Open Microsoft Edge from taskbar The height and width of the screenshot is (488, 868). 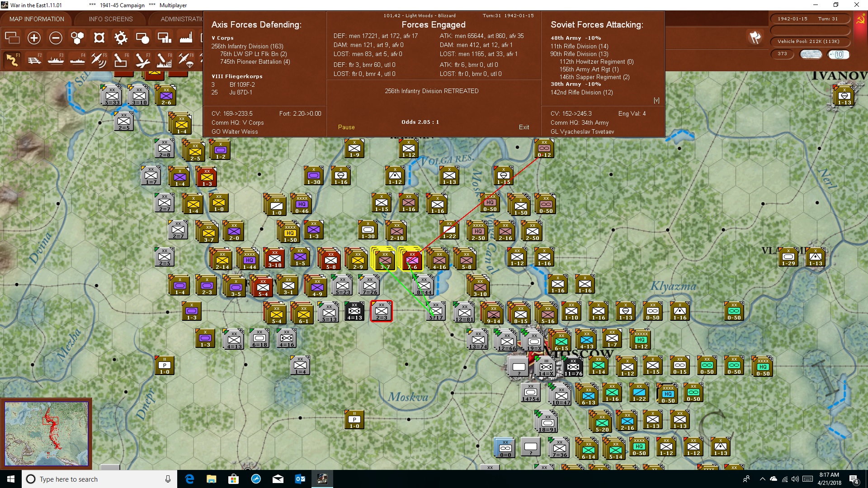tap(189, 479)
